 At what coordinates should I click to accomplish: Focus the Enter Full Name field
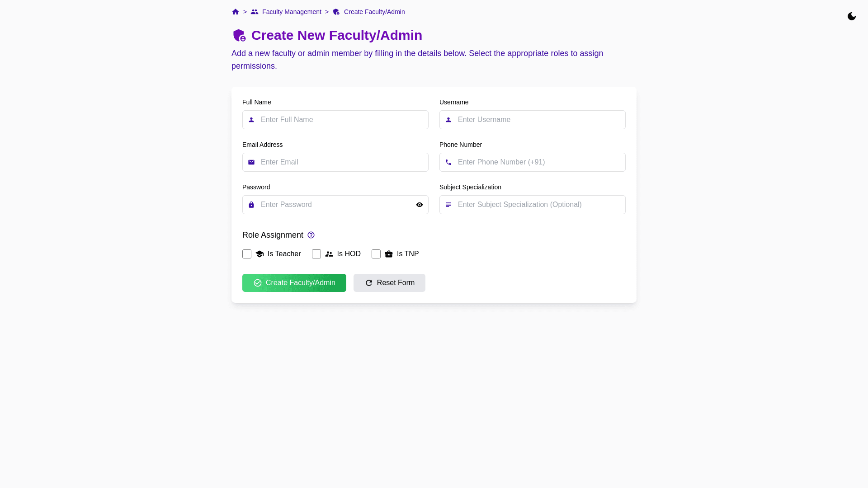pyautogui.click(x=341, y=120)
